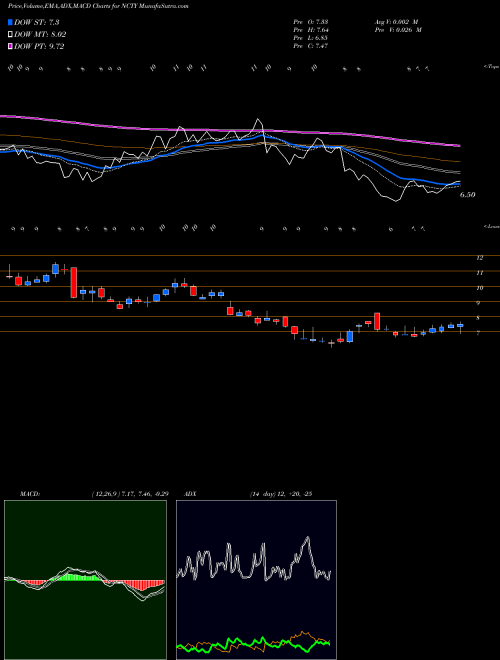Click the last blue candlestick on the right

click(x=460, y=325)
